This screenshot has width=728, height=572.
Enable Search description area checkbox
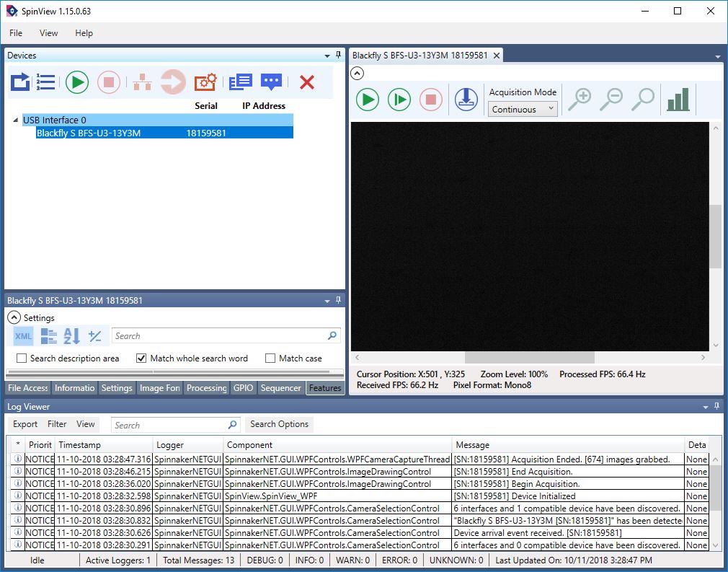coord(22,358)
